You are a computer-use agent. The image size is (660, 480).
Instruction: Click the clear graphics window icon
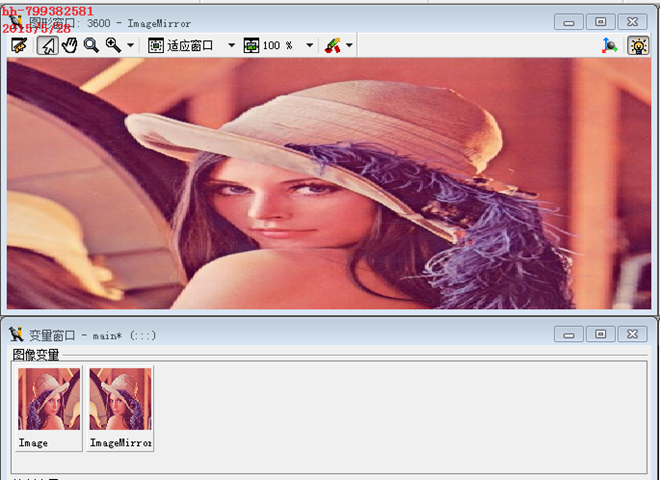19,45
